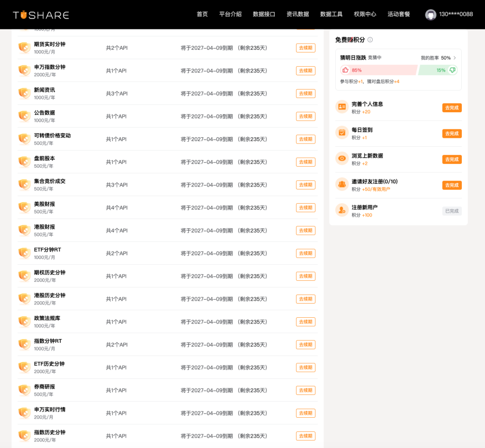The height and width of the screenshot is (448, 485).
Task: Renew 港股财报 via 去续期
Action: pos(305,231)
